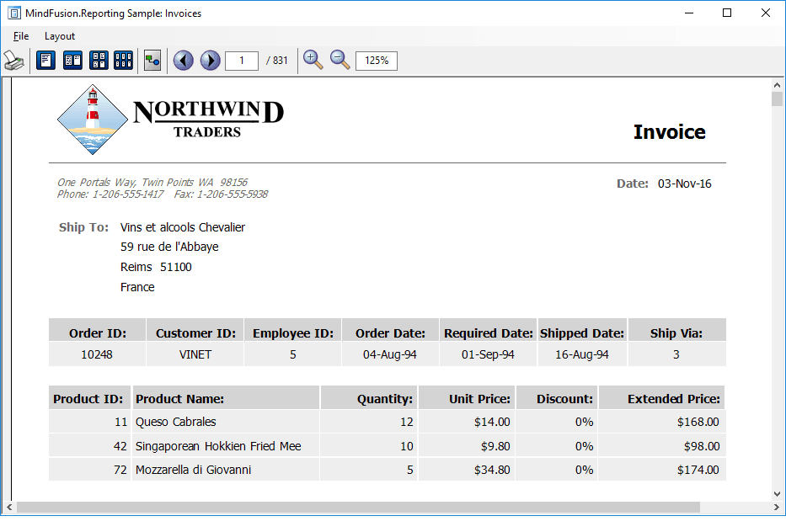The image size is (786, 532).
Task: Click the address '59 rue de l'Abbaye'
Action: coord(169,247)
